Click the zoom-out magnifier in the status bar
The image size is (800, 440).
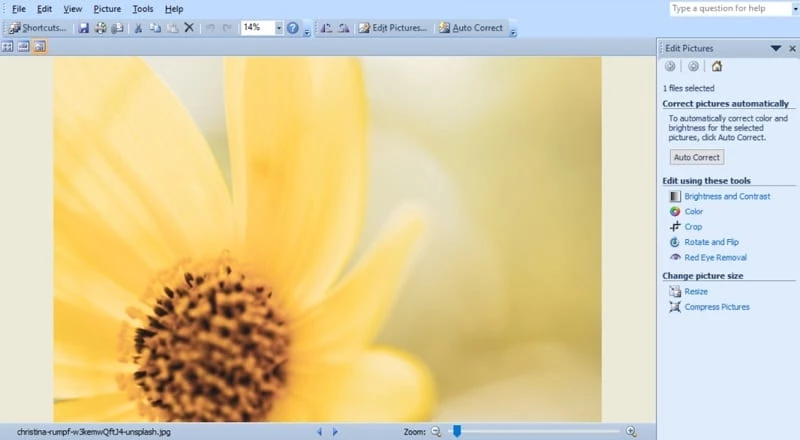tap(435, 432)
